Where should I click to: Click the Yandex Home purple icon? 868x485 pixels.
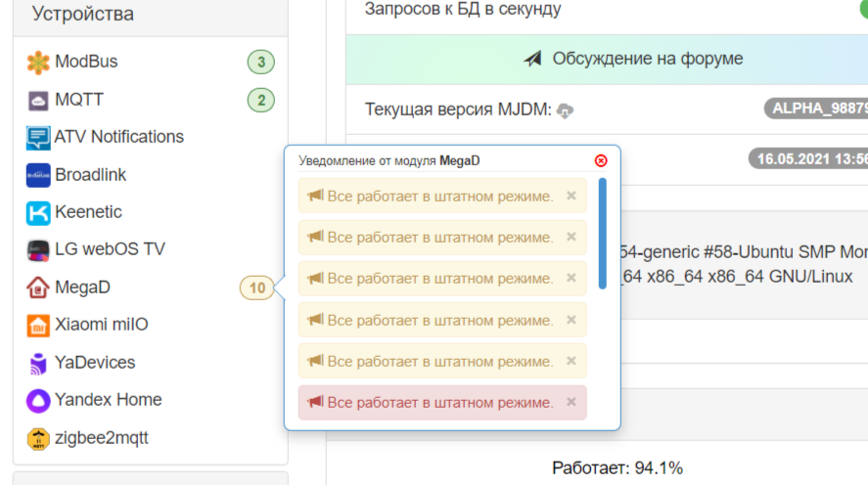click(38, 400)
